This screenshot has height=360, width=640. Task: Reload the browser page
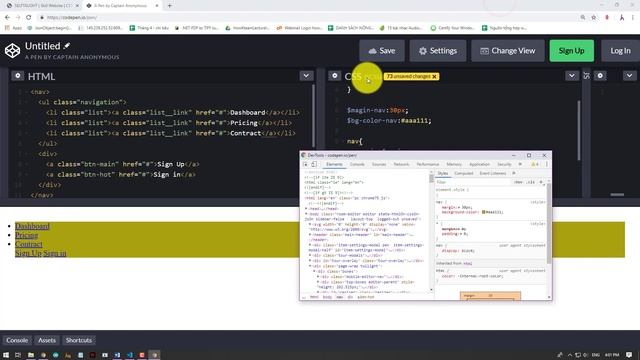(28, 17)
